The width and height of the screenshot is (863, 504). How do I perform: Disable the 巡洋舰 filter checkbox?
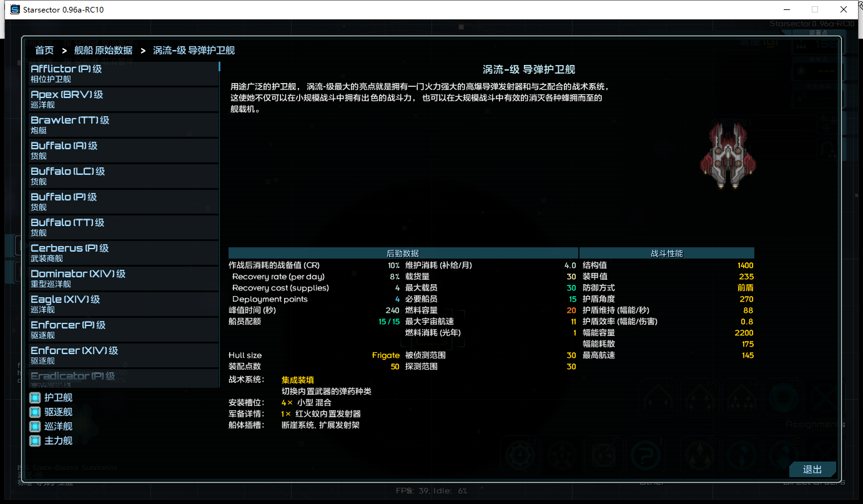36,426
